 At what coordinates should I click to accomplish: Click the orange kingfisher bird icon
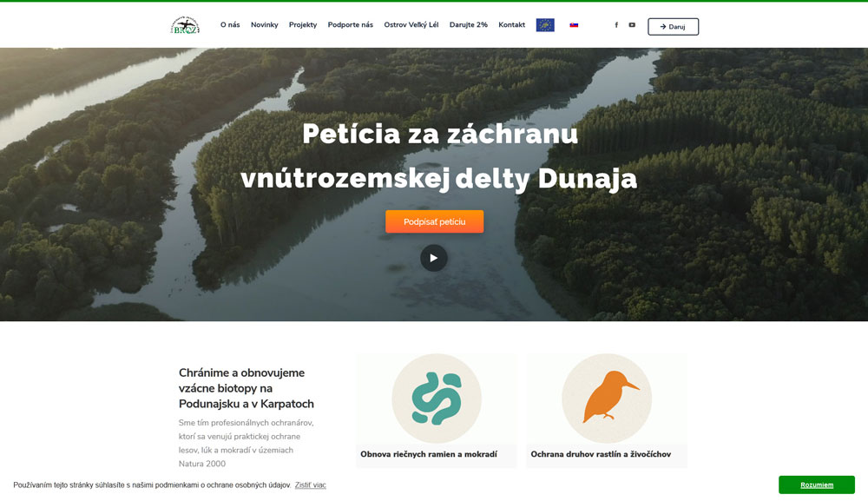click(x=607, y=398)
